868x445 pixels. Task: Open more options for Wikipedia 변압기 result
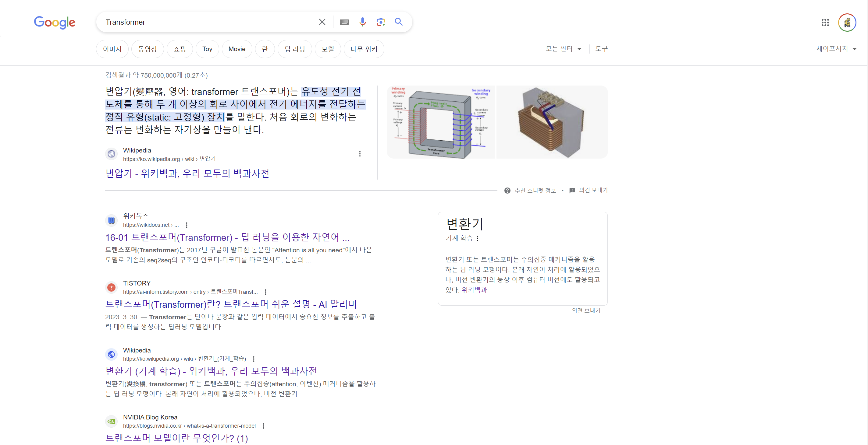[360, 154]
